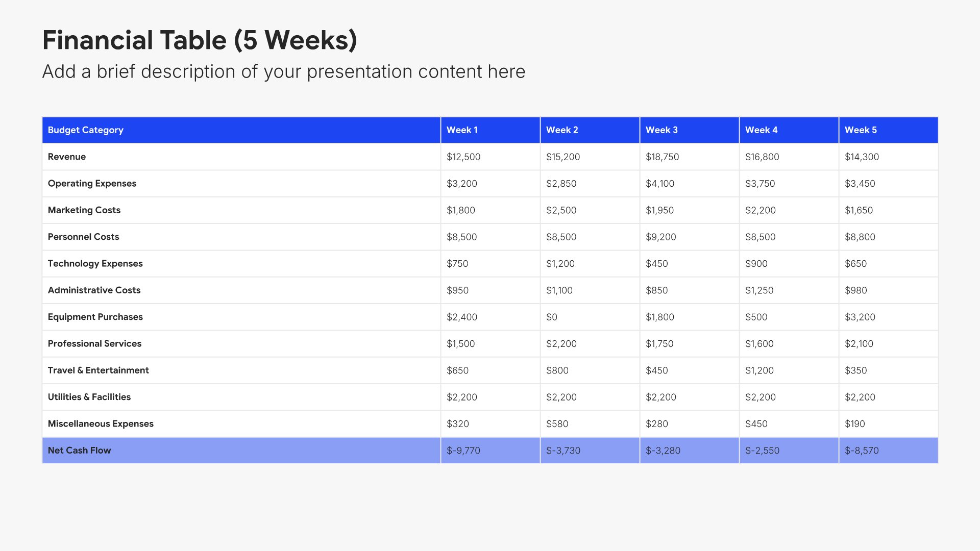This screenshot has height=551, width=980.
Task: Click the Revenue row label
Action: click(x=67, y=157)
